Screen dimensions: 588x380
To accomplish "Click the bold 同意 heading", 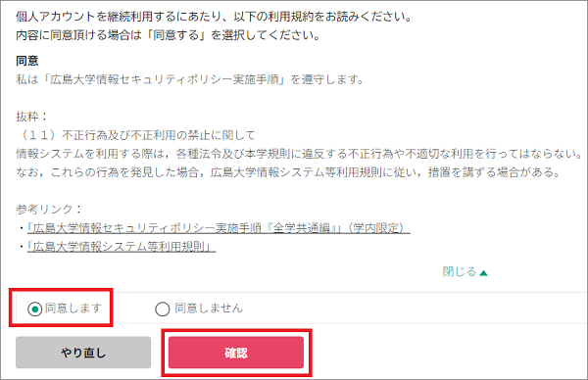I will tap(27, 61).
